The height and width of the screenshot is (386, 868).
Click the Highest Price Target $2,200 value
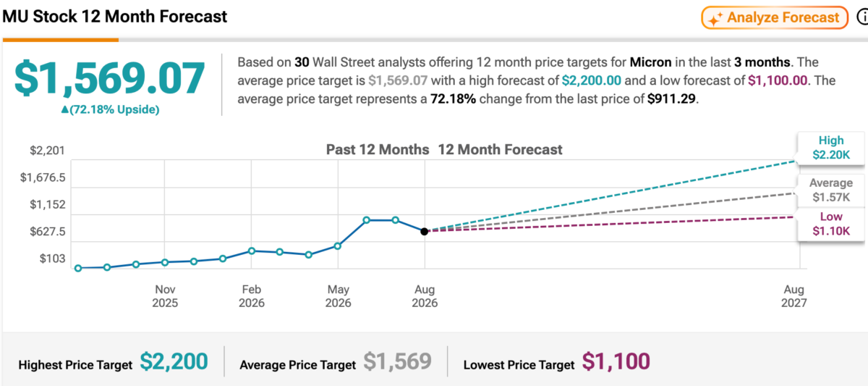pyautogui.click(x=174, y=361)
